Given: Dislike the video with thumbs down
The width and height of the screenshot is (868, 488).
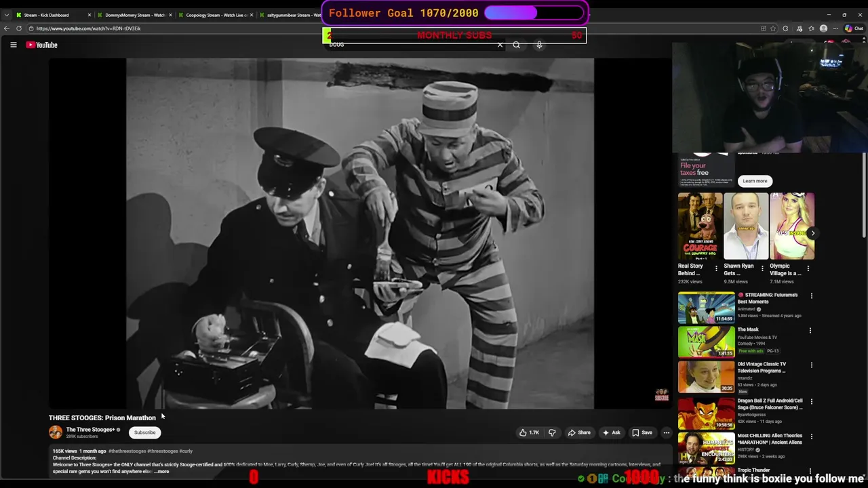Looking at the screenshot, I should tap(552, 432).
